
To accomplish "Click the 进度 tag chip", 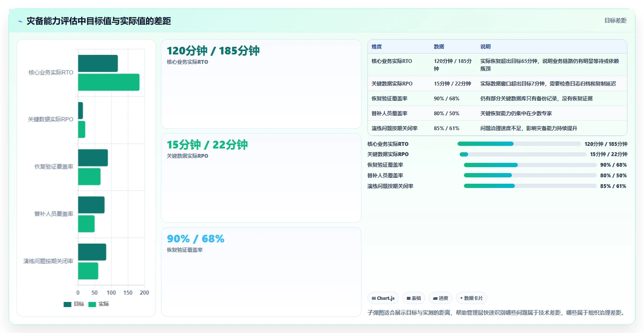I will point(441,298).
